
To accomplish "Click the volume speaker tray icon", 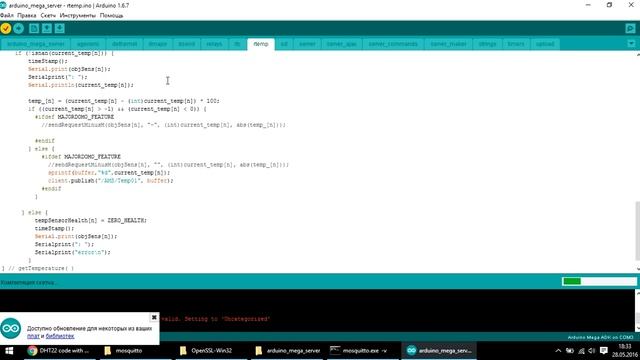I will (592, 351).
